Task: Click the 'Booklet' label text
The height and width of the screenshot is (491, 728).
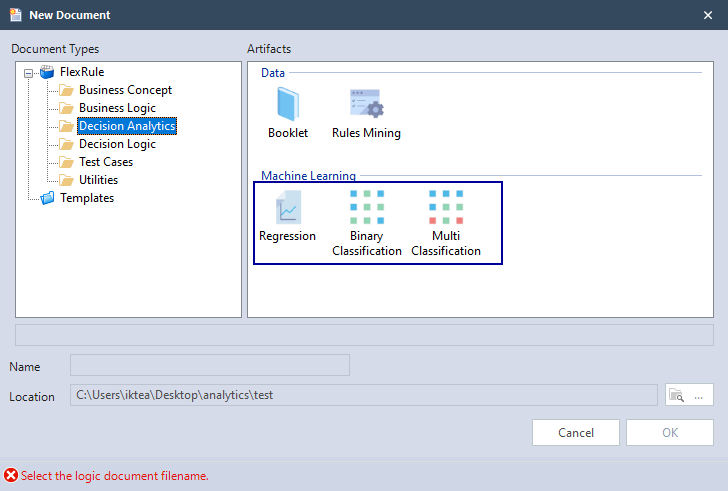Action: tap(288, 133)
